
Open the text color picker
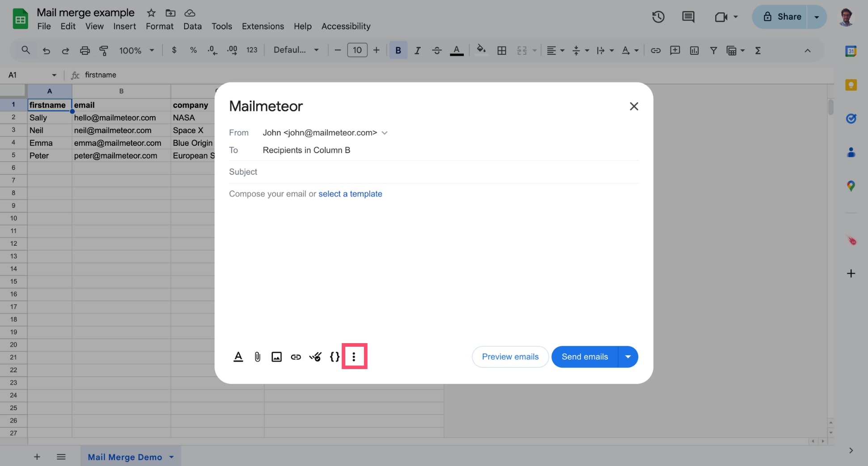tap(456, 50)
